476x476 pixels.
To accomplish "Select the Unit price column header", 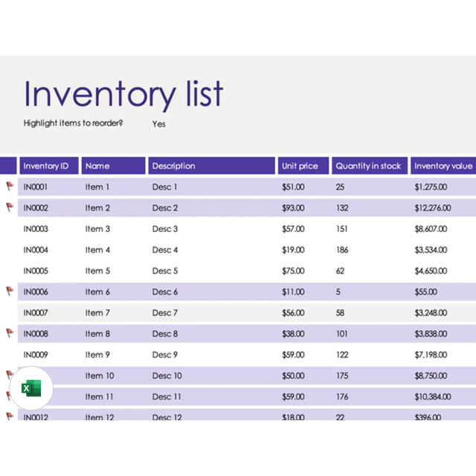I will [x=303, y=166].
